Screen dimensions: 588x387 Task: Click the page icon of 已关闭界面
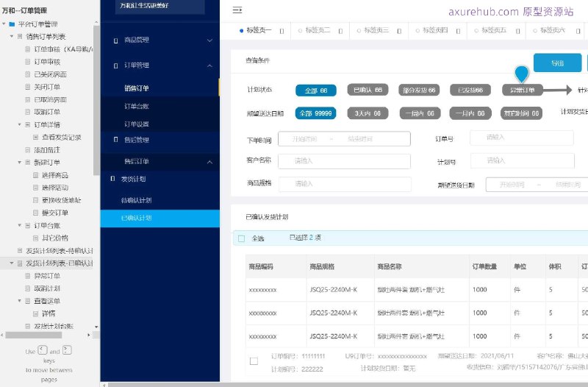click(27, 74)
